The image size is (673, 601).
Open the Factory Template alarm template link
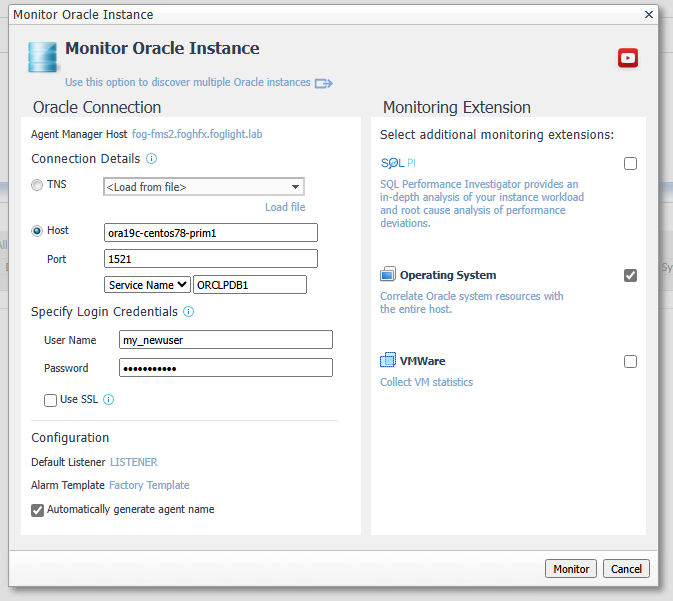[149, 485]
